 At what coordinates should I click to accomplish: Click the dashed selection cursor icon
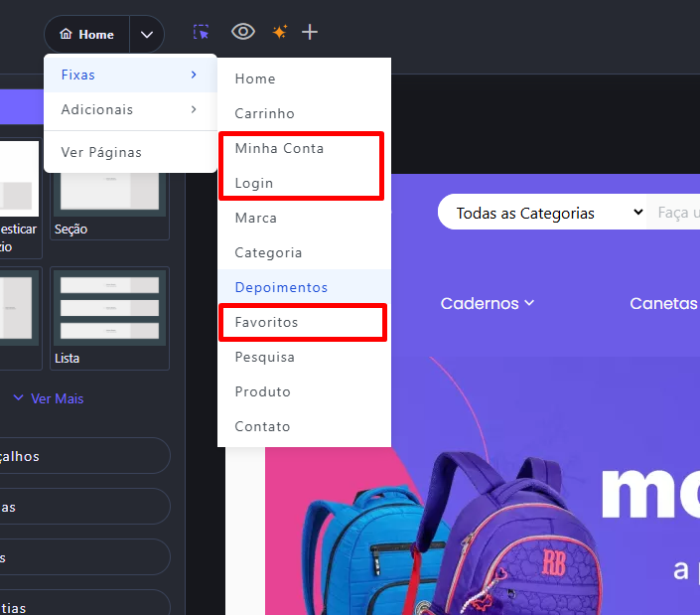click(202, 33)
